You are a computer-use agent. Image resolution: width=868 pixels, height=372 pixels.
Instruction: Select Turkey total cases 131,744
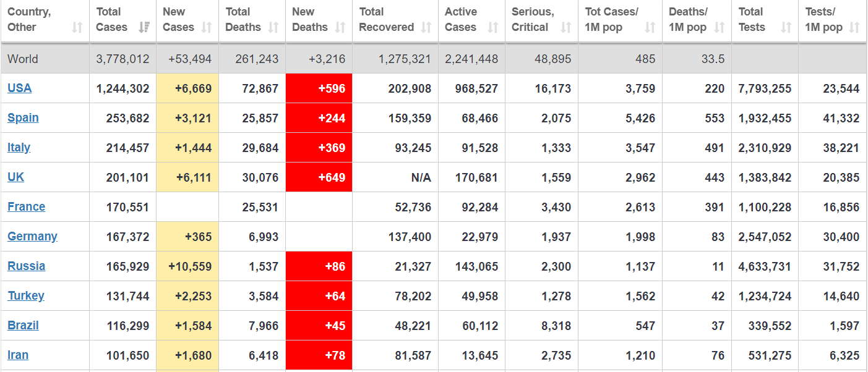[x=128, y=296]
